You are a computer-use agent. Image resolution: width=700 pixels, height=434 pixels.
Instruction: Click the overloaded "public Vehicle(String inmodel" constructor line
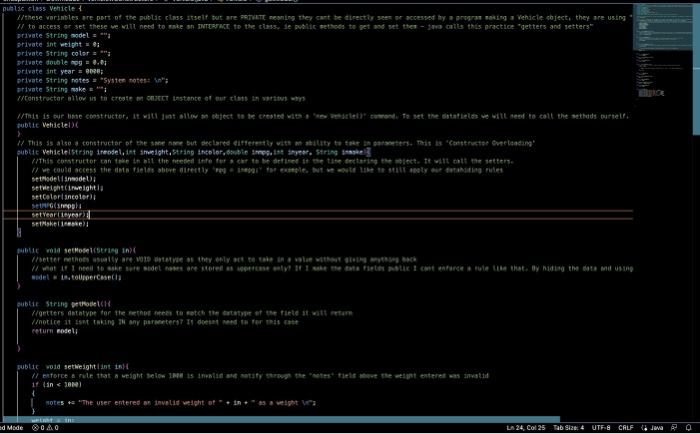[194, 152]
